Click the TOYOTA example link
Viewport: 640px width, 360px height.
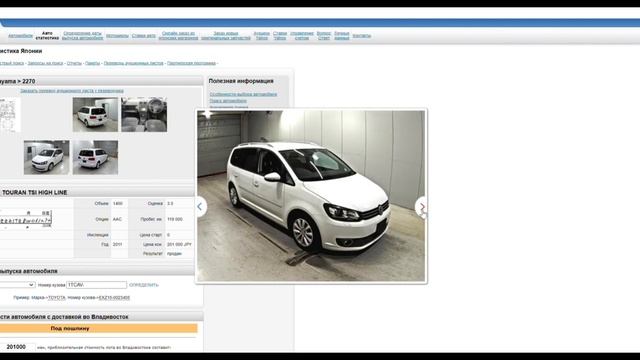[57, 298]
